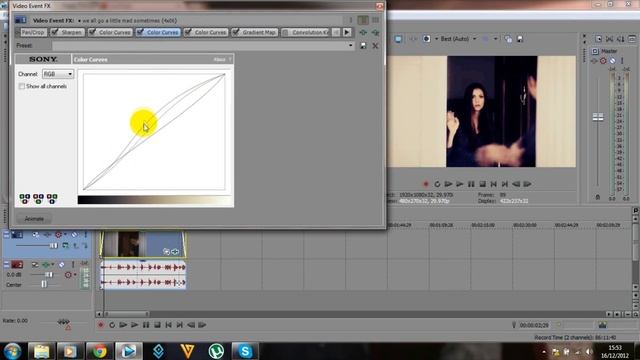Mute the audio track
The width and height of the screenshot is (640, 360).
pyautogui.click(x=62, y=264)
